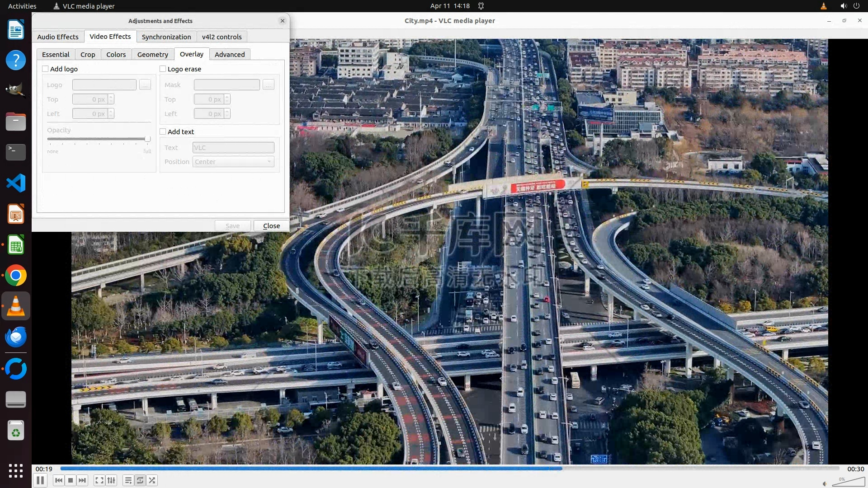Show the playlist panel

pos(128,480)
